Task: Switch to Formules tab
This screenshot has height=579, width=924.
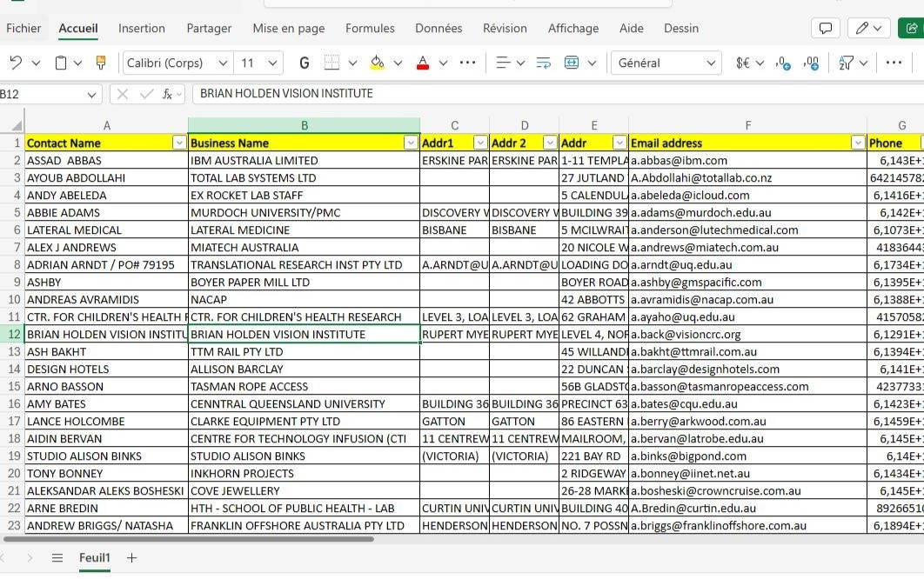Action: tap(370, 29)
